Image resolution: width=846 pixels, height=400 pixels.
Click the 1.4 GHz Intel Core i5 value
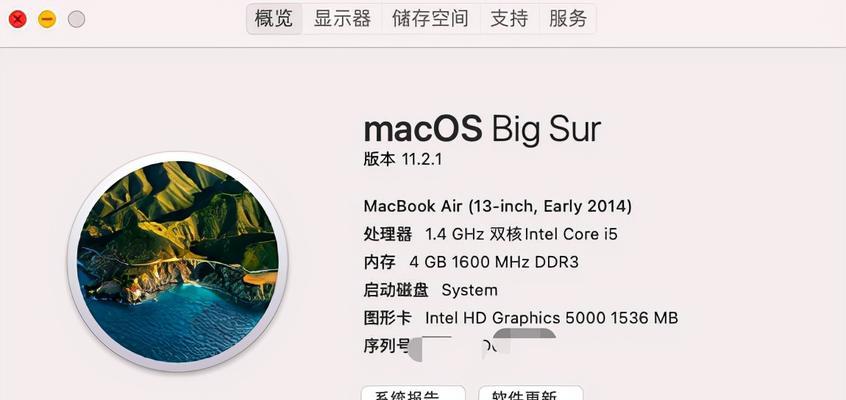tap(521, 234)
